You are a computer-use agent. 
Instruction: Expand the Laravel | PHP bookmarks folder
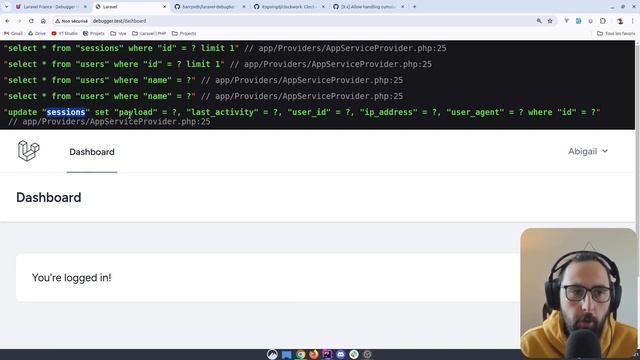point(149,33)
